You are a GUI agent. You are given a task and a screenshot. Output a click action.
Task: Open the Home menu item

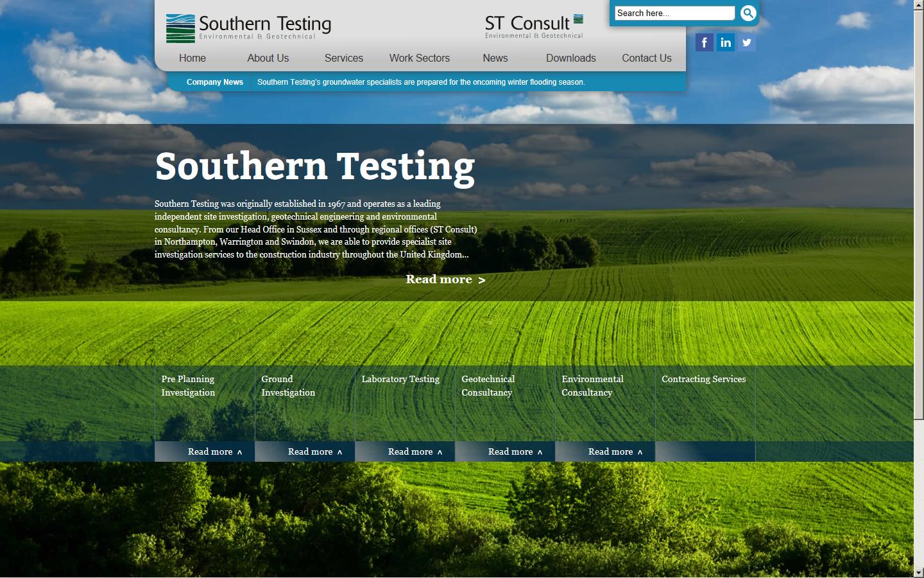(193, 58)
